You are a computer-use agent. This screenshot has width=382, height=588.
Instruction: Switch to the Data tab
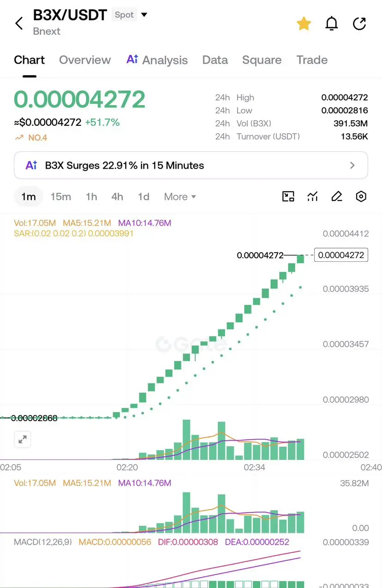pyautogui.click(x=215, y=60)
